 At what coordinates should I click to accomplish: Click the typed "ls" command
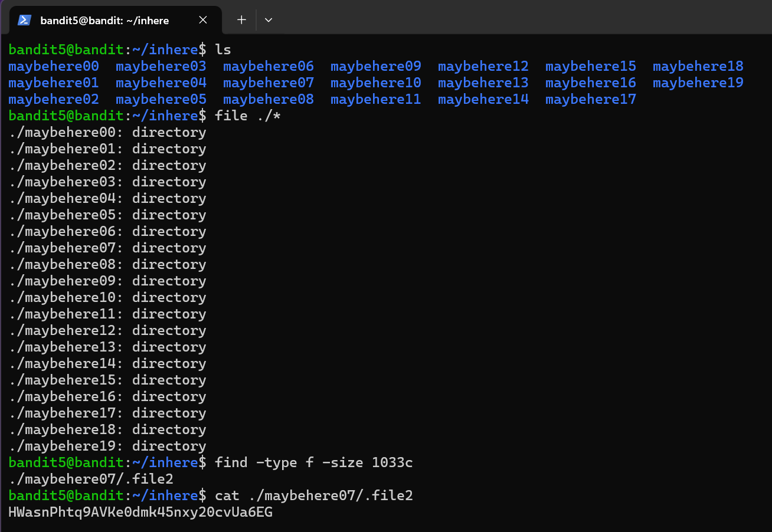pyautogui.click(x=223, y=50)
